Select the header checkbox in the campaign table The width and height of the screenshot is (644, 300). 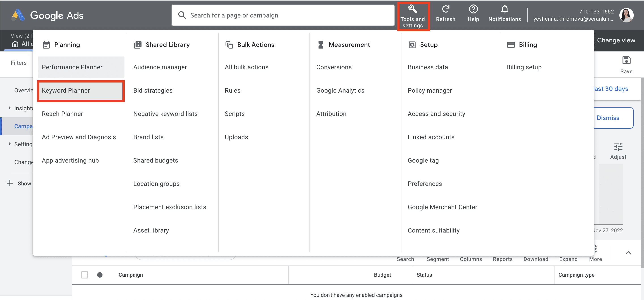coord(85,275)
